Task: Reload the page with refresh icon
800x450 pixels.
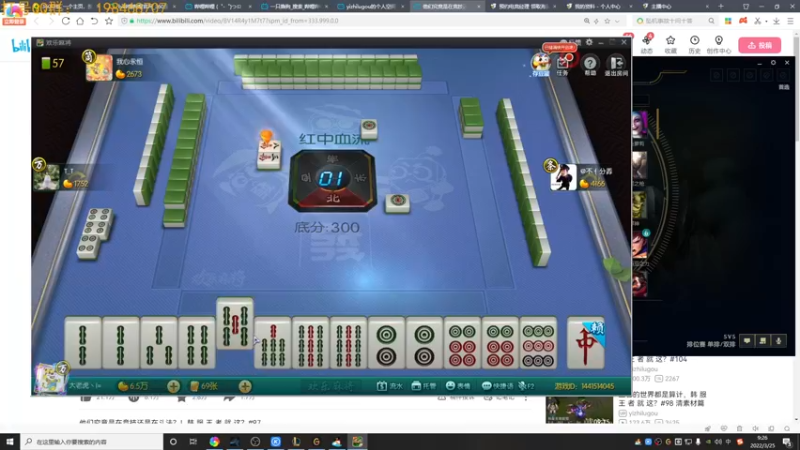Action: click(66, 21)
